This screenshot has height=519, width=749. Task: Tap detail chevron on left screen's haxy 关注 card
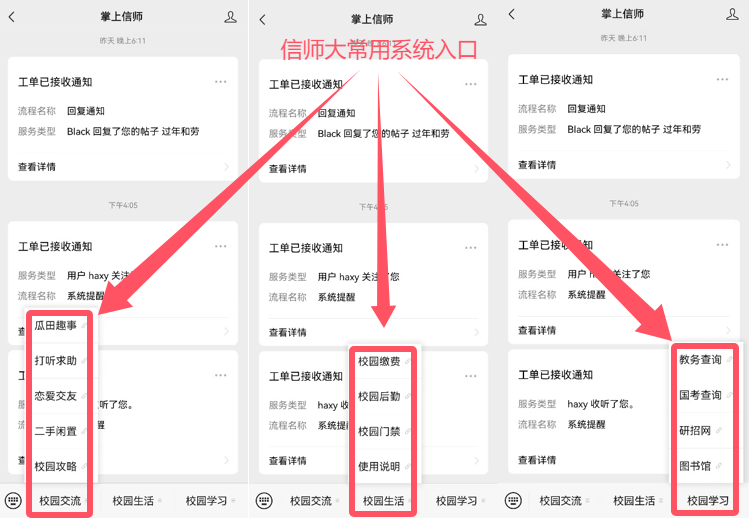click(226, 331)
